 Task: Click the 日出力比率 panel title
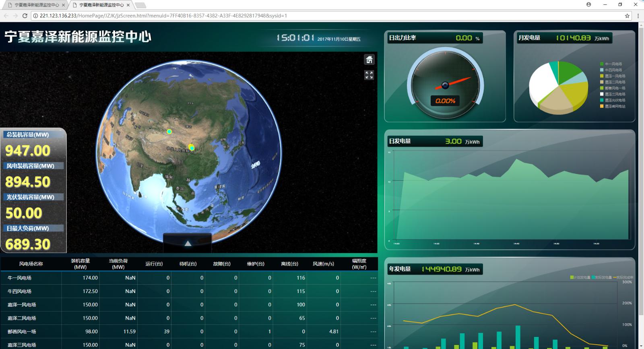coord(402,38)
